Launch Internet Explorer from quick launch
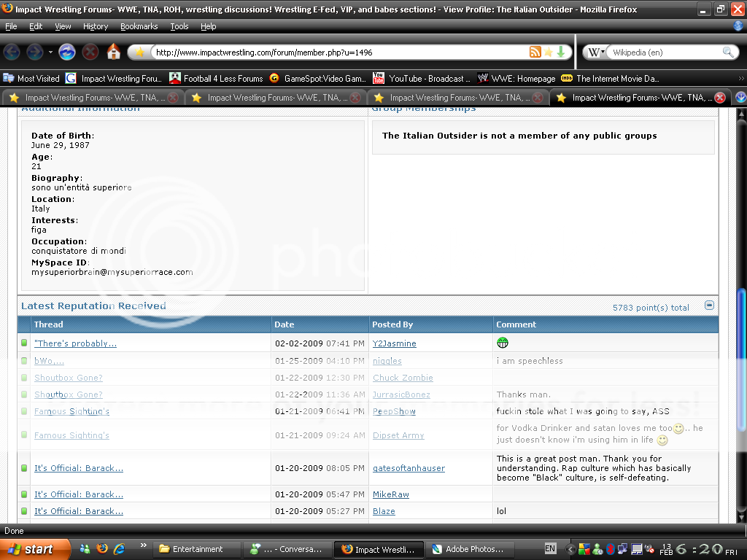Viewport: 747px width, 560px height. click(x=119, y=549)
